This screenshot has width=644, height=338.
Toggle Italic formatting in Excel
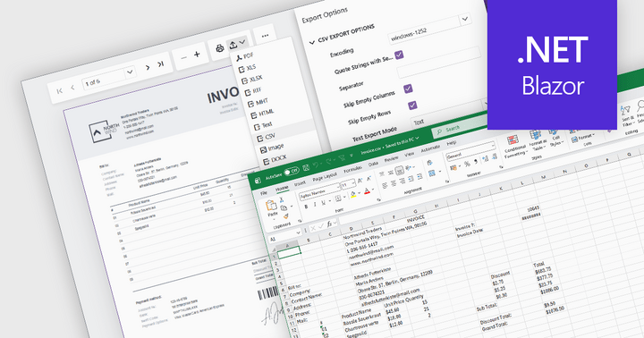tap(315, 204)
